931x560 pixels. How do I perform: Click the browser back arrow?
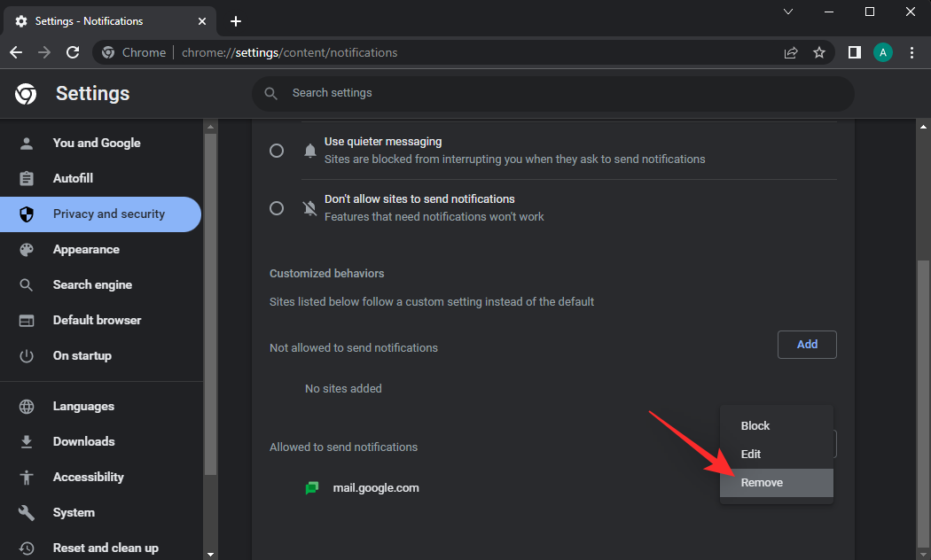pyautogui.click(x=16, y=52)
